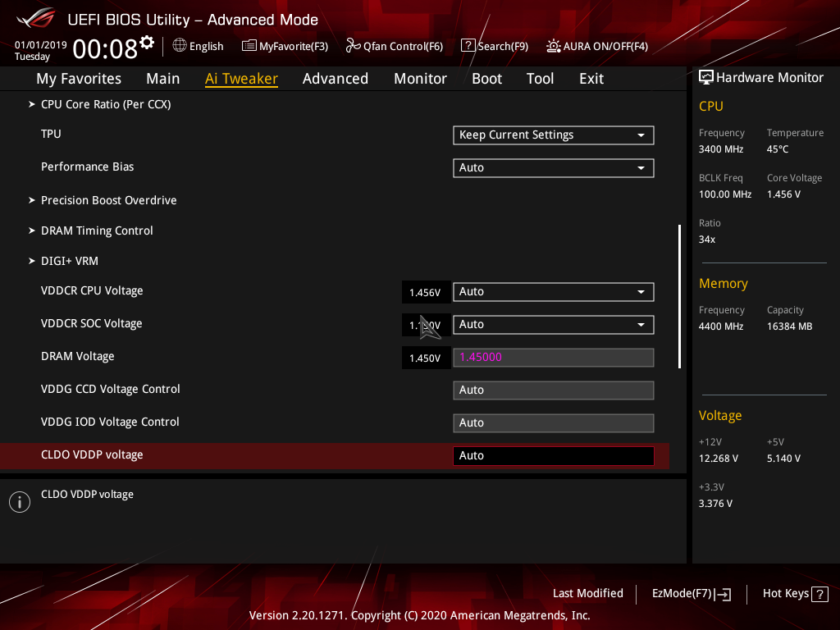This screenshot has width=840, height=630.
Task: Select the Ai Tweaker tab
Action: point(241,79)
